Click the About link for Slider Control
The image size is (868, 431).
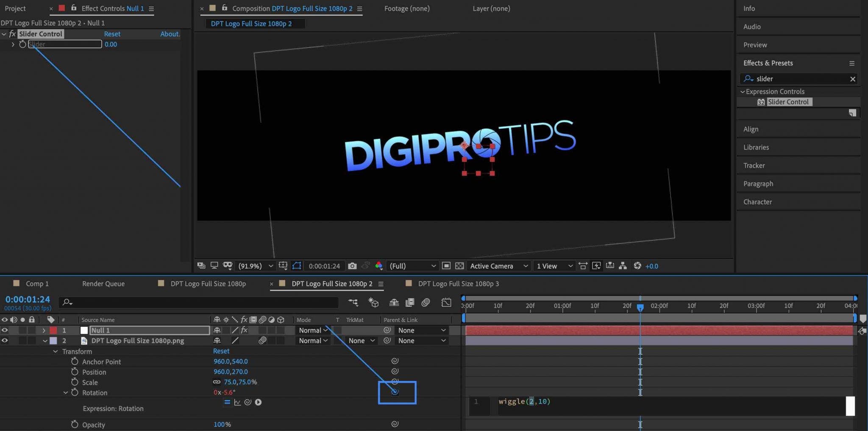pos(170,34)
